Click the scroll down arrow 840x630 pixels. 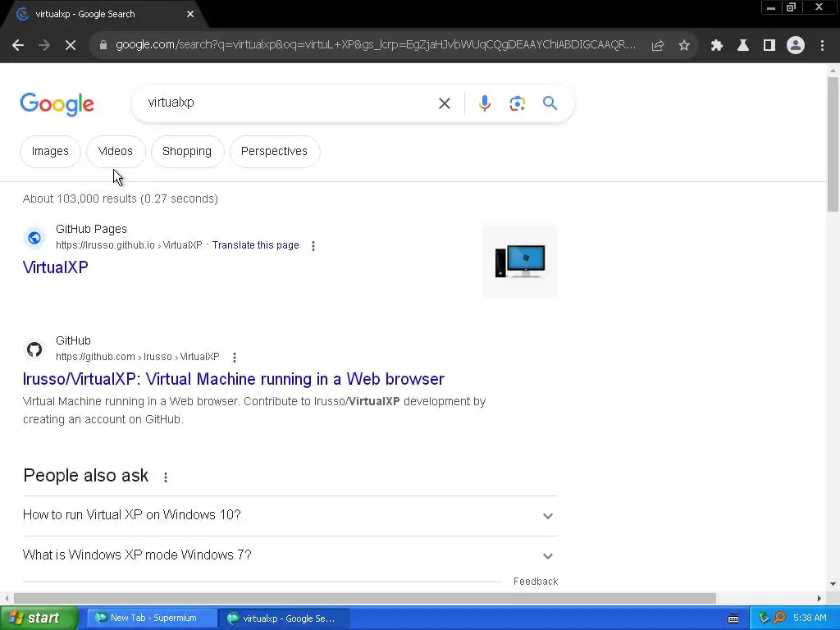coord(833,584)
